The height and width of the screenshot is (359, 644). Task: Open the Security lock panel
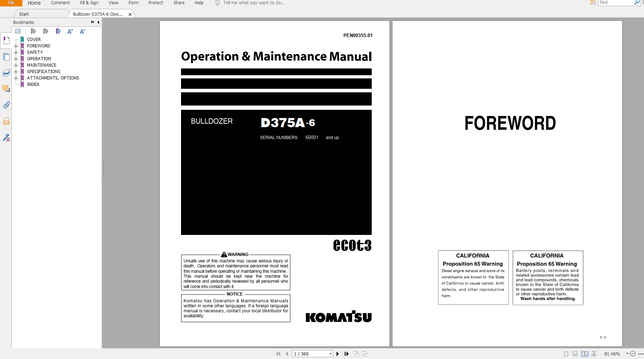tap(6, 121)
